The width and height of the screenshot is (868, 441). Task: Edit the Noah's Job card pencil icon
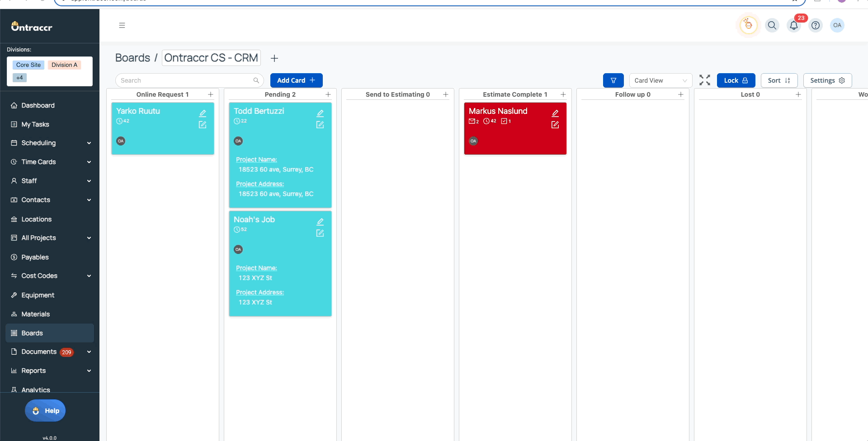[320, 221]
